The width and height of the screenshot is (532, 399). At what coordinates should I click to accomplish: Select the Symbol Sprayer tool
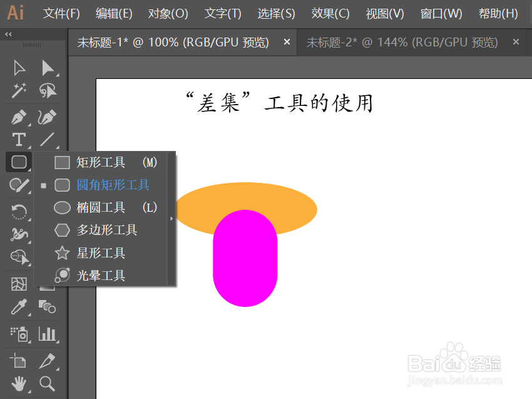coord(19,334)
